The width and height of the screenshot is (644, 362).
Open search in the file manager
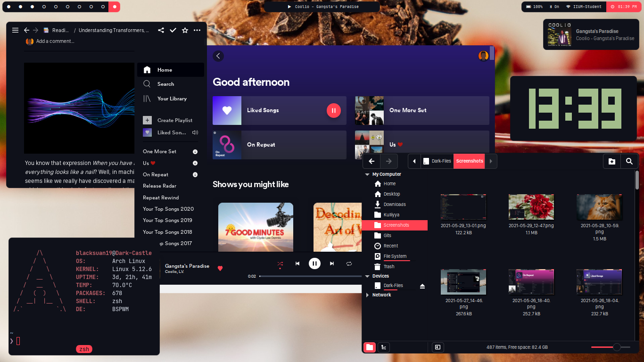coord(629,161)
